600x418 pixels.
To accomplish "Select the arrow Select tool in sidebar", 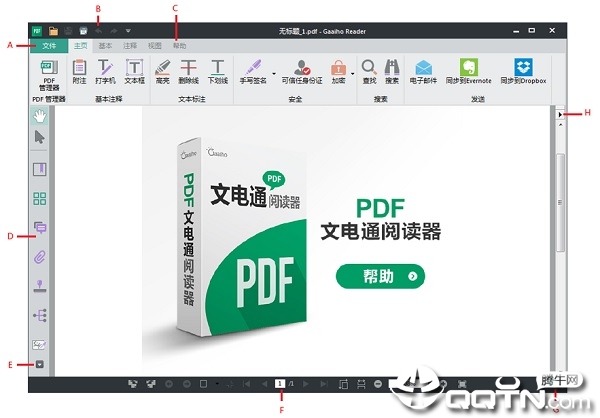I will point(39,137).
